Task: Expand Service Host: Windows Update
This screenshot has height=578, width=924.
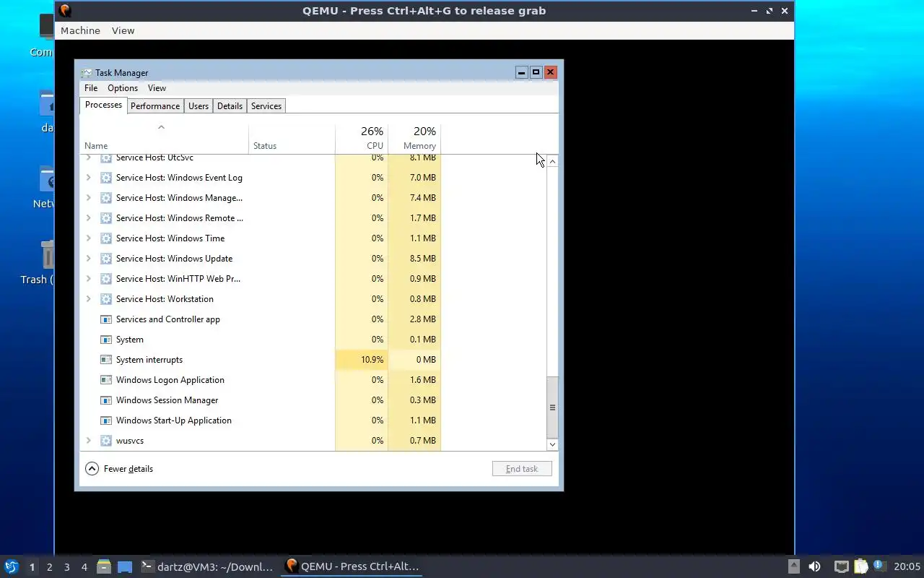Action: 89,259
